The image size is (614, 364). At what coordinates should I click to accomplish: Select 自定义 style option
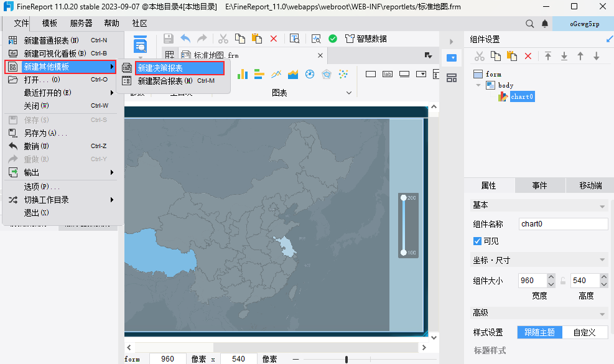click(585, 332)
